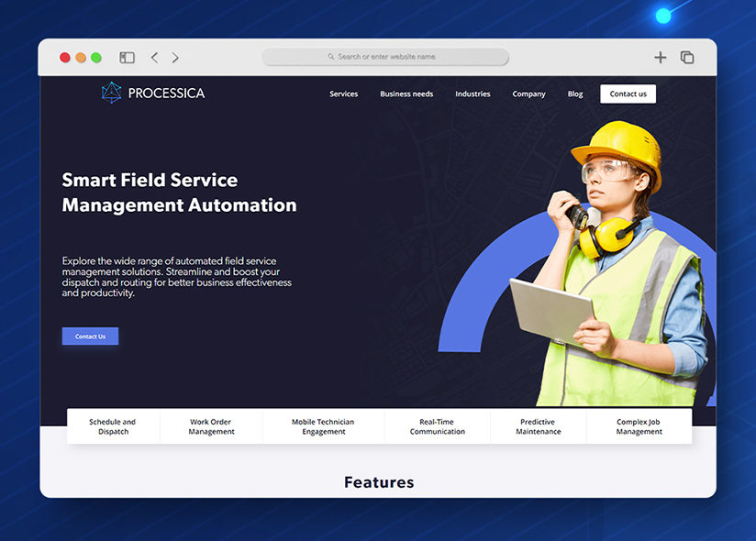
Task: Select the Real-Time Communication tab
Action: [438, 426]
